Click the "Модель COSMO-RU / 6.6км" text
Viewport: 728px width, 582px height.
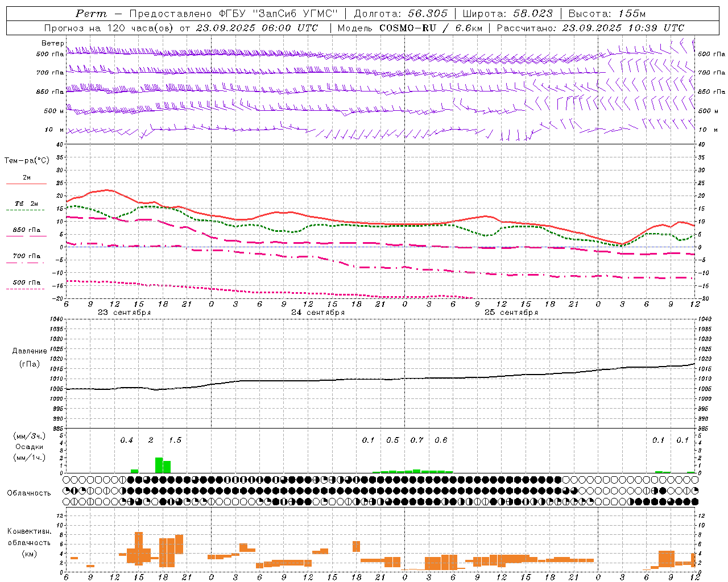click(410, 28)
